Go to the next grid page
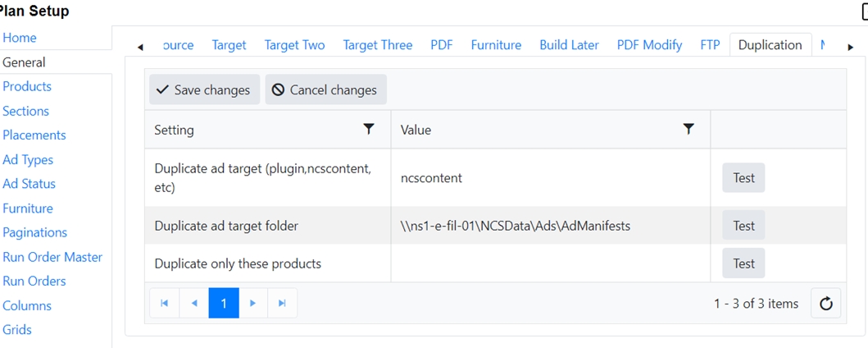 [x=252, y=304]
